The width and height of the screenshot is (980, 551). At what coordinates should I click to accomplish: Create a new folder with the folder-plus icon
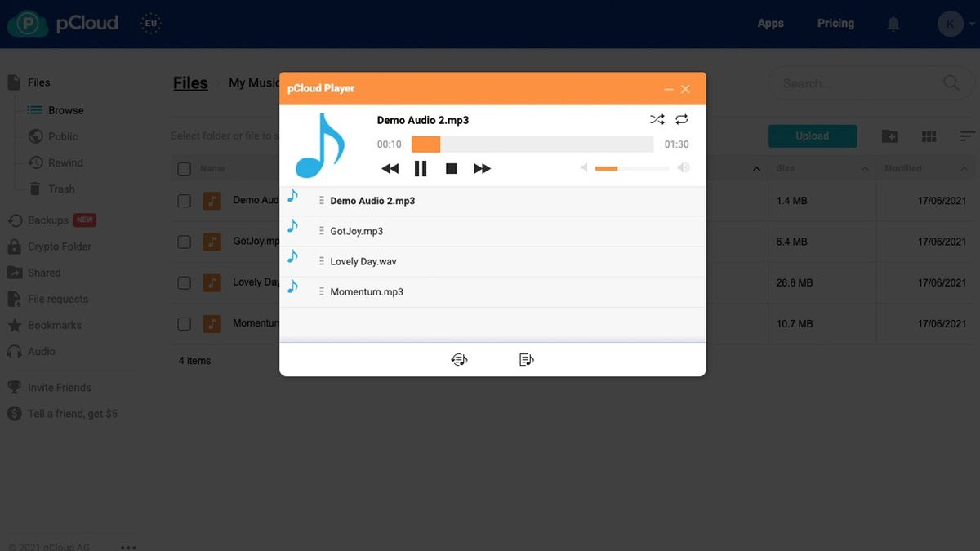889,136
